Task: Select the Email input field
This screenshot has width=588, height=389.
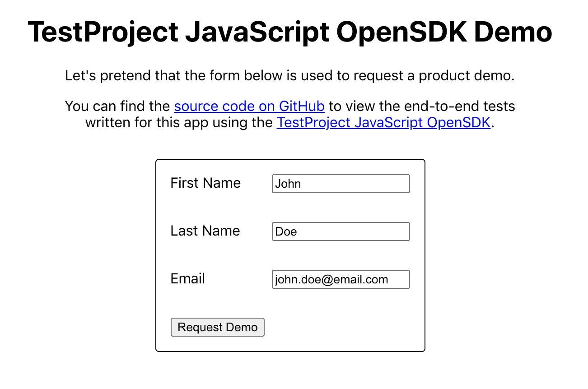Action: coord(341,279)
